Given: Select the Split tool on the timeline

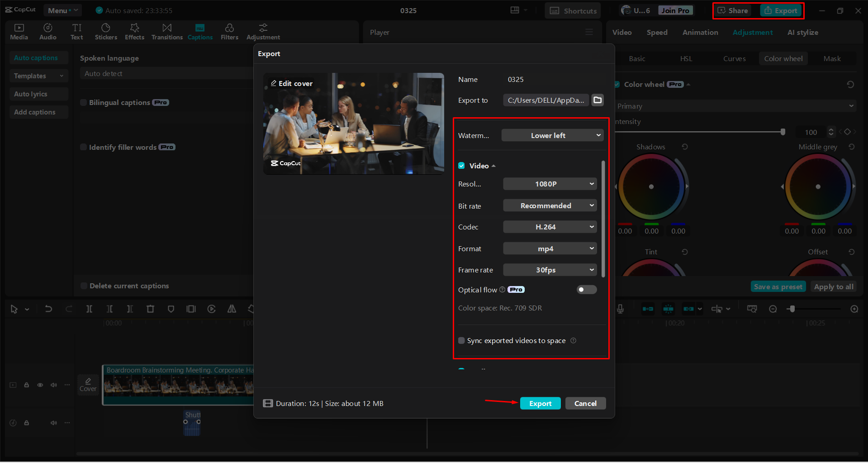Looking at the screenshot, I should coord(89,309).
